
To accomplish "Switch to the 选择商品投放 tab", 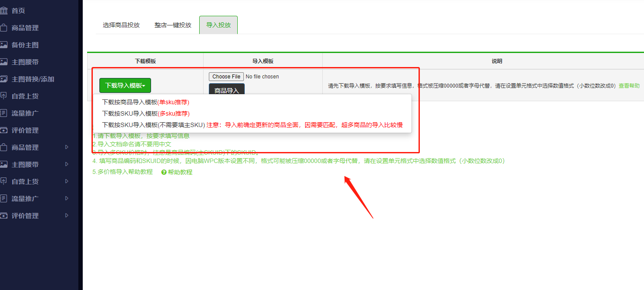I will (121, 25).
